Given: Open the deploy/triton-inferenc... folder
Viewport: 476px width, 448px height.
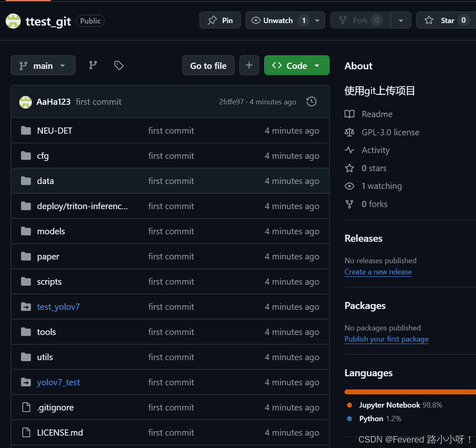Looking at the screenshot, I should (82, 206).
